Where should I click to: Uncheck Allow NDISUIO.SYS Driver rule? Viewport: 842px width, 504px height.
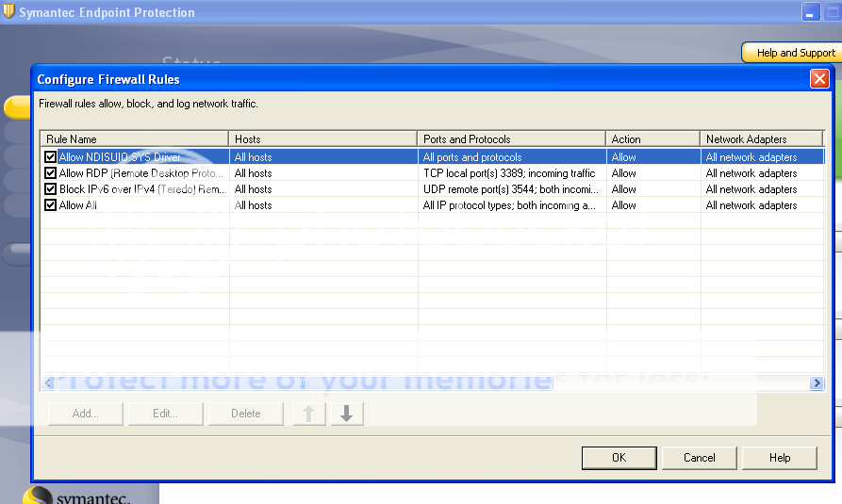click(51, 157)
